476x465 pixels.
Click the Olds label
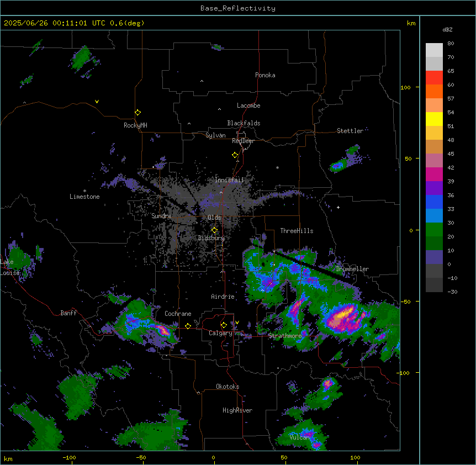click(214, 218)
